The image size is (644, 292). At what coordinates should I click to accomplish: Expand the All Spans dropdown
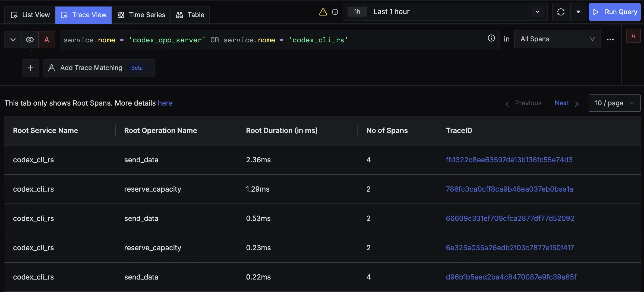(557, 39)
